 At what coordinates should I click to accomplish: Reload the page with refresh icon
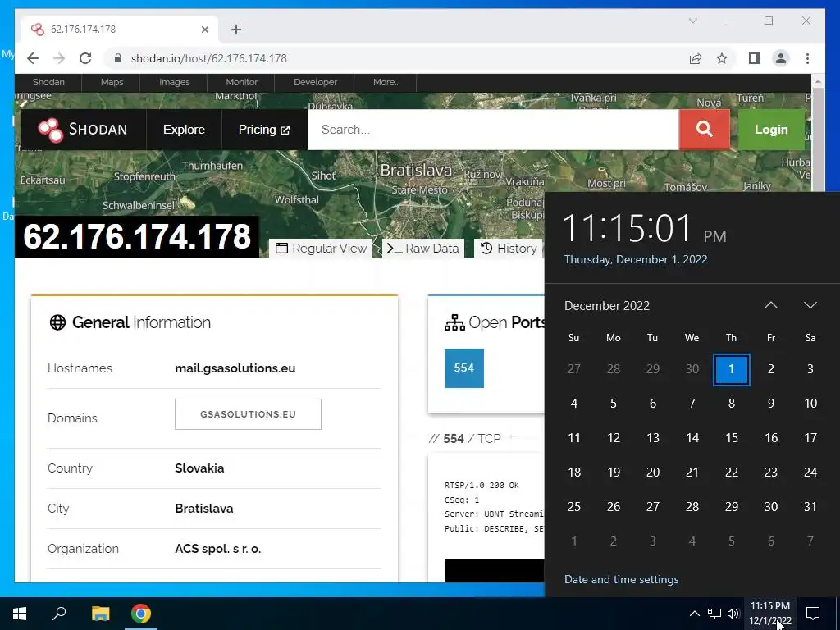pos(85,58)
